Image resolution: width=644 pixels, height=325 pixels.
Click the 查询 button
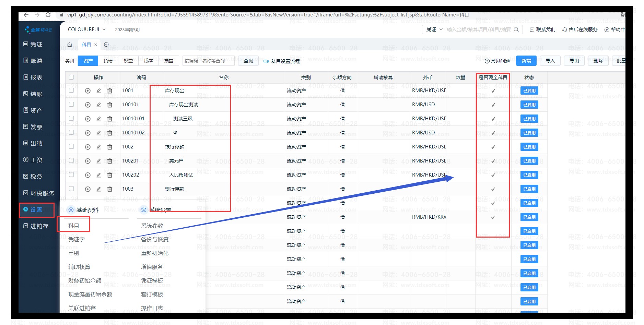pos(248,61)
